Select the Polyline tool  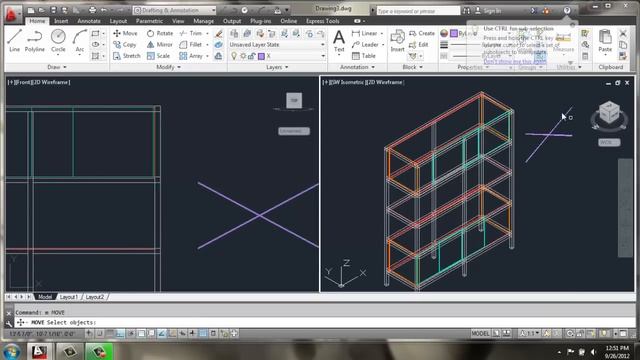click(x=35, y=40)
